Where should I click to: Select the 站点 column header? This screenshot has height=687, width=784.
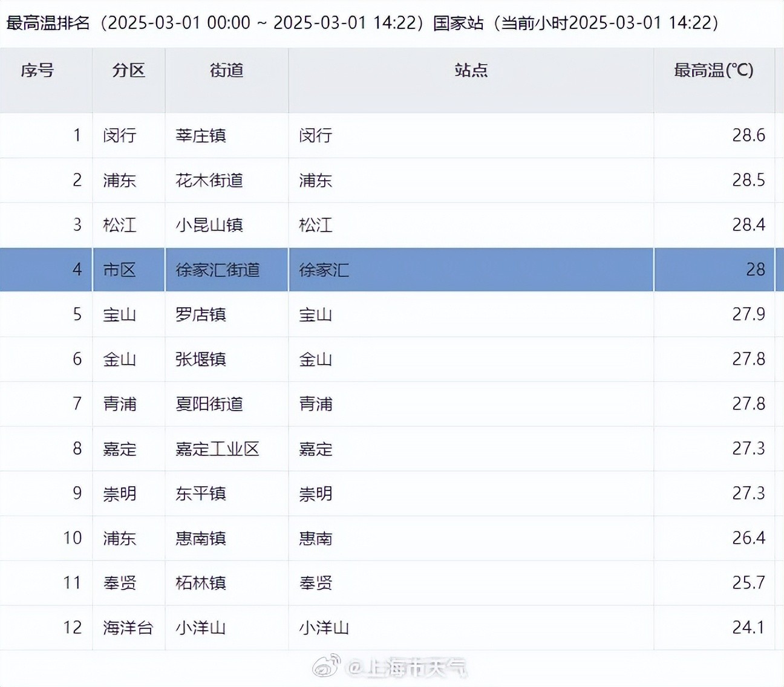471,71
